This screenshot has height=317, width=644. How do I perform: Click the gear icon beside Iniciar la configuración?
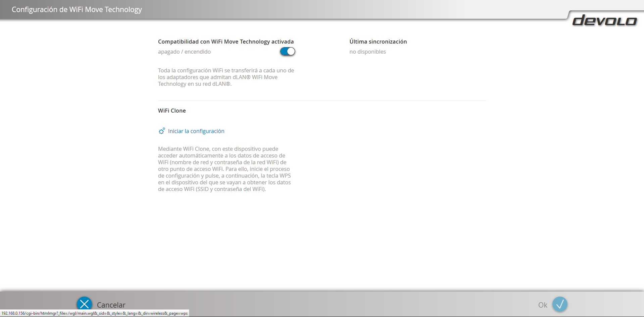coord(162,131)
